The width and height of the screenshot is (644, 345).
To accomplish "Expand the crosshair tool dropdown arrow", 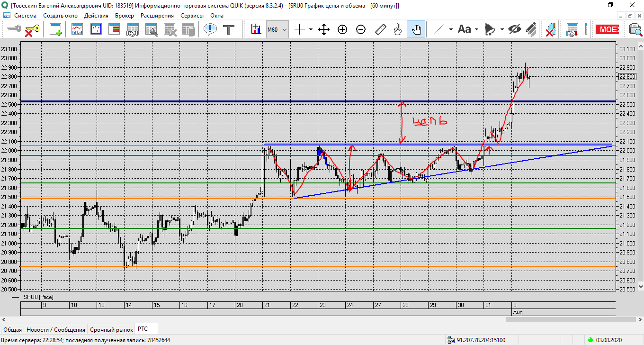I will click(x=311, y=29).
